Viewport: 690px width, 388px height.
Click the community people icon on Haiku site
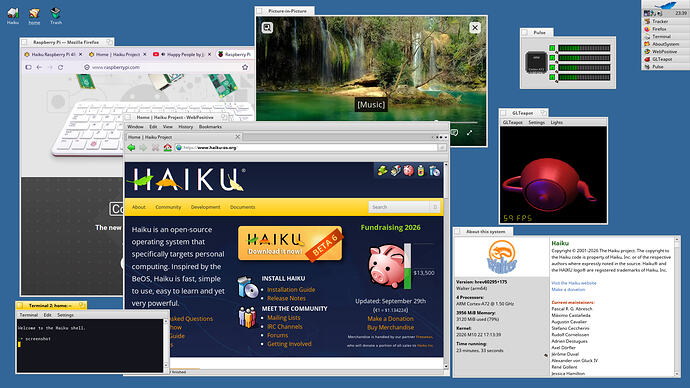point(247,317)
